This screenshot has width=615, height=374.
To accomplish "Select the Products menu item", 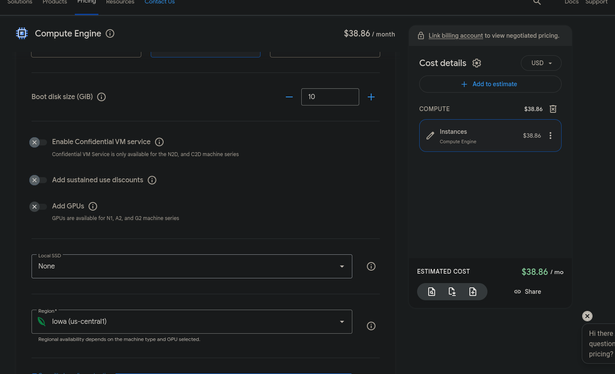I will (x=55, y=2).
